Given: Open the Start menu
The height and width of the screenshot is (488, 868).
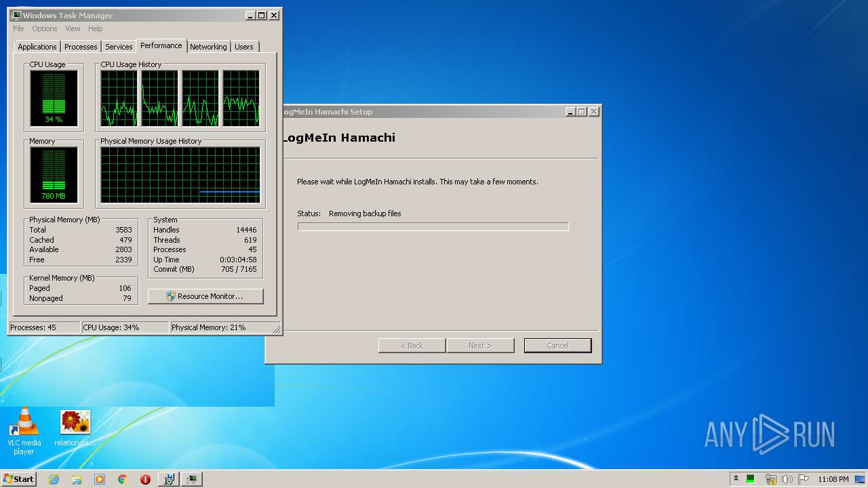Looking at the screenshot, I should tap(18, 479).
